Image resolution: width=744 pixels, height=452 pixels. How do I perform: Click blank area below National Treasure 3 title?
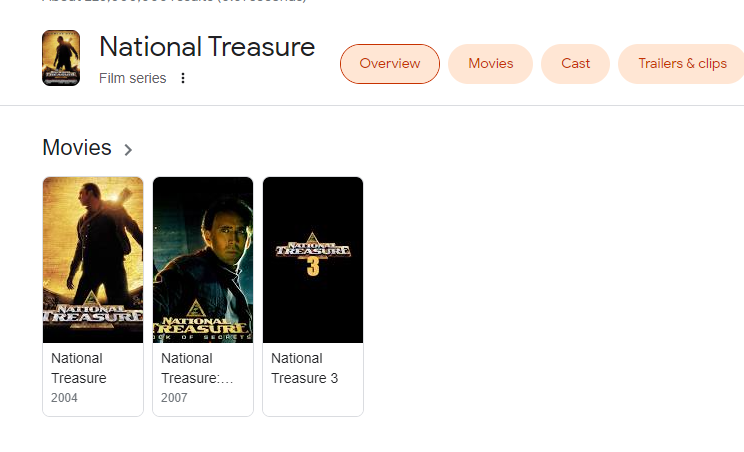coord(313,402)
